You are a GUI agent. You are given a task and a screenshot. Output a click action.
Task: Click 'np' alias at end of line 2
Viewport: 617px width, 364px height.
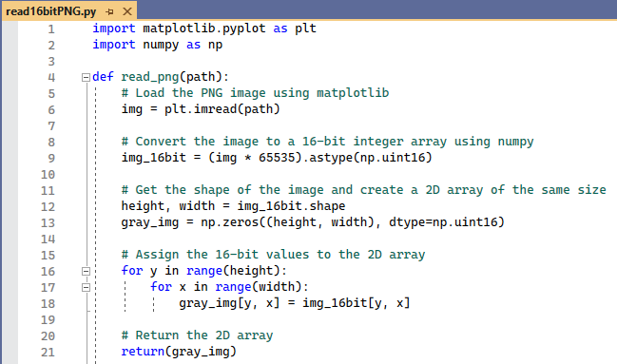coord(215,45)
